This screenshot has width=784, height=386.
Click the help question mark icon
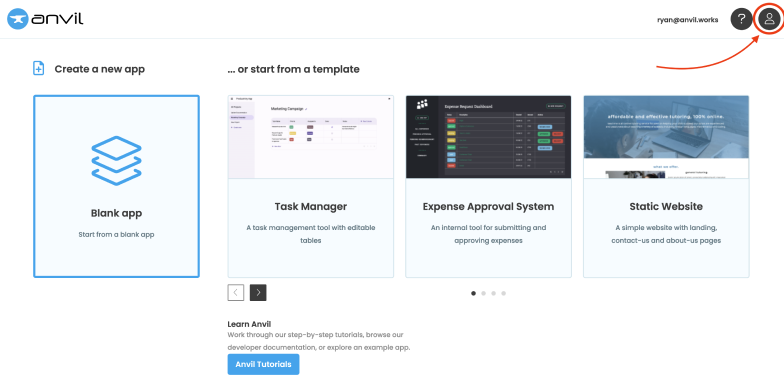742,20
